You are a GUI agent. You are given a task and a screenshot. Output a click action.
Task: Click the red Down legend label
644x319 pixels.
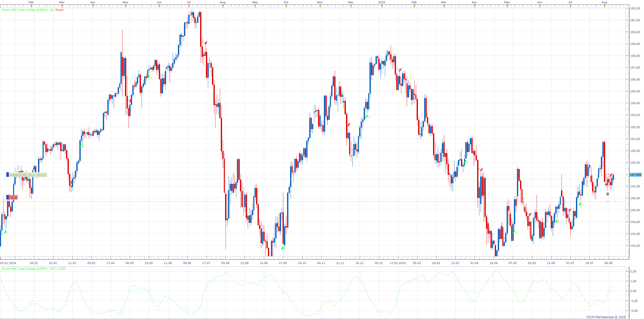pyautogui.click(x=59, y=10)
